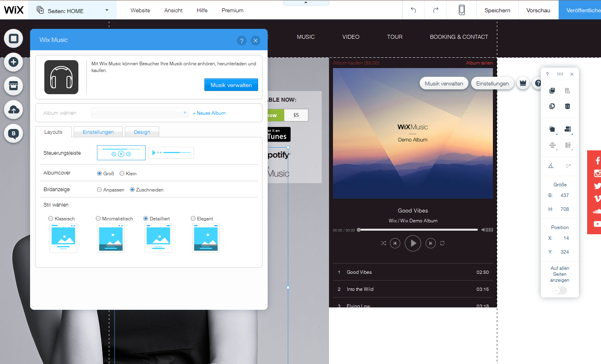Viewport: 601px width, 364px height.
Task: Toggle Auf allen Seiten anzeigen switch
Action: click(x=560, y=290)
